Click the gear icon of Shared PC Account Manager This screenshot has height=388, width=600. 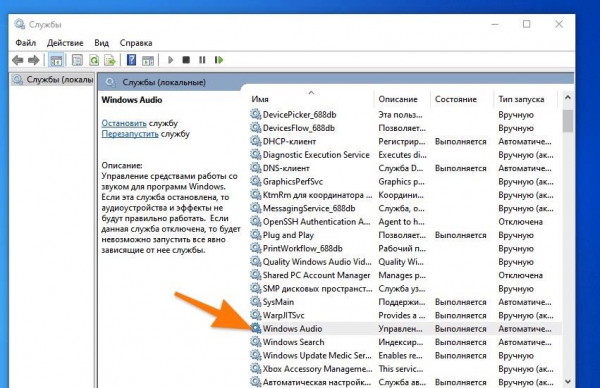pos(255,275)
